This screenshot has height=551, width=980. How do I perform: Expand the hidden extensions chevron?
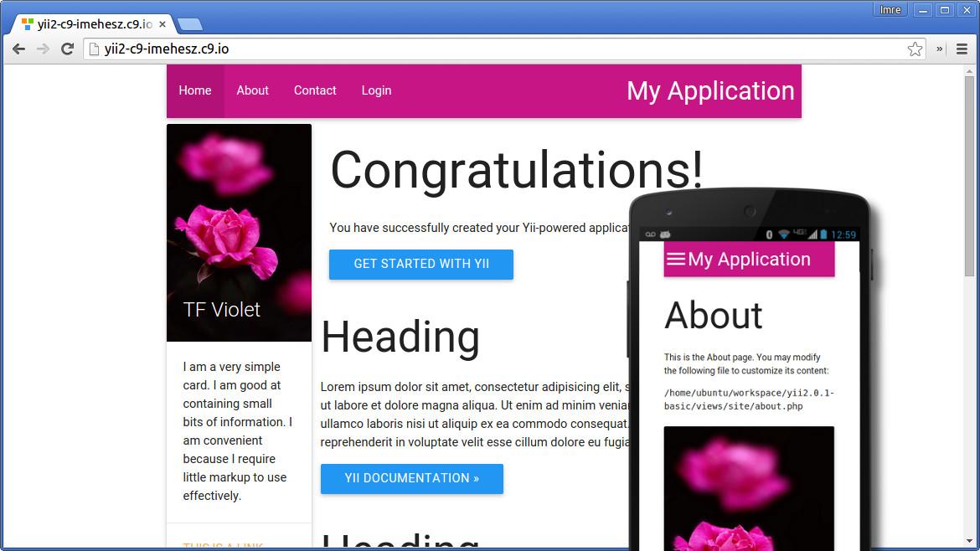coord(940,49)
